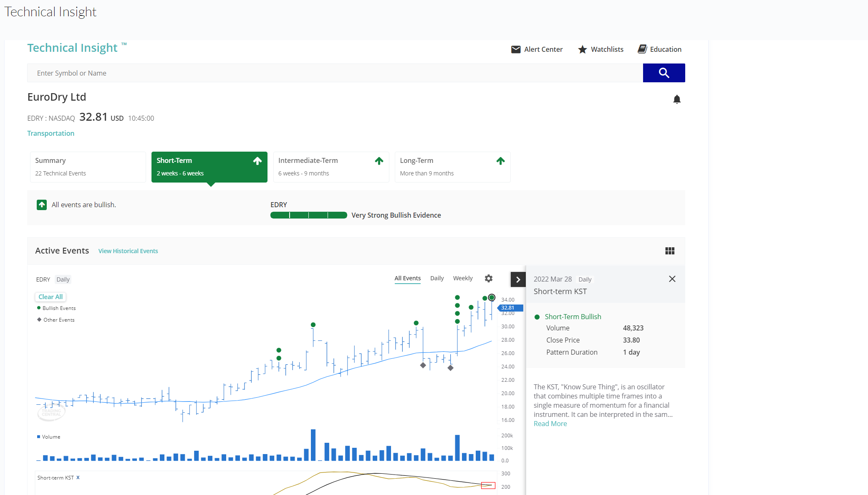Screen dimensions: 868x495
Task: Filter chart to Daily events
Action: coord(437,278)
